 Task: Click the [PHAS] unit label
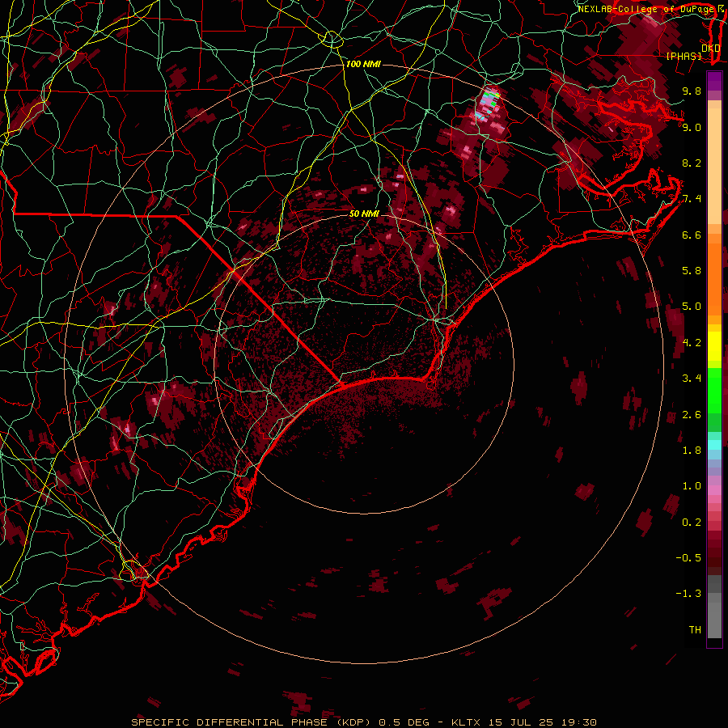pyautogui.click(x=684, y=56)
